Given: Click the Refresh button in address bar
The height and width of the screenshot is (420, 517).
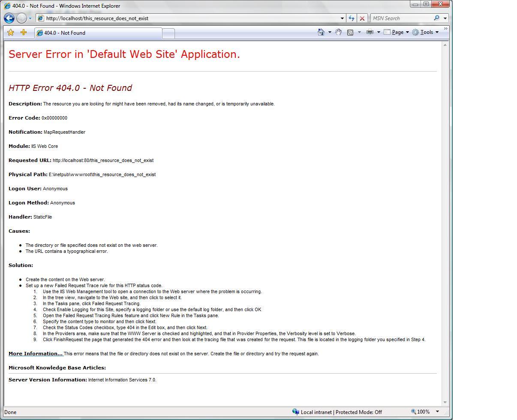Looking at the screenshot, I should (352, 18).
